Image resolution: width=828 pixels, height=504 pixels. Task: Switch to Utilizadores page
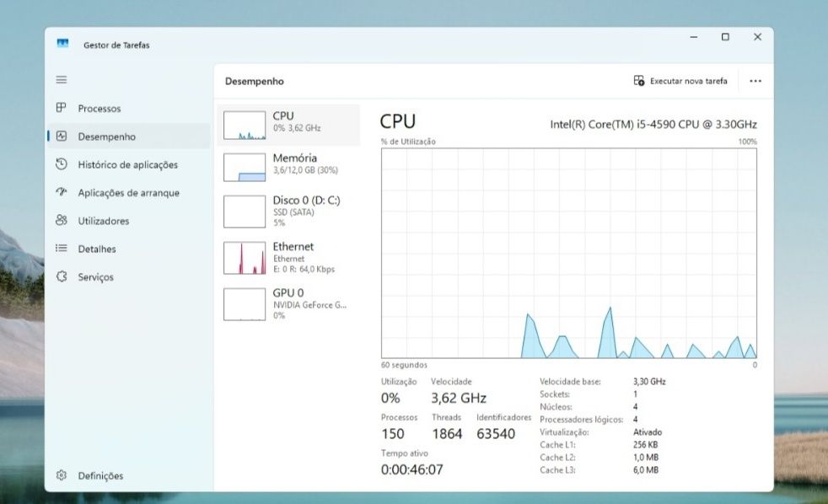point(129,221)
